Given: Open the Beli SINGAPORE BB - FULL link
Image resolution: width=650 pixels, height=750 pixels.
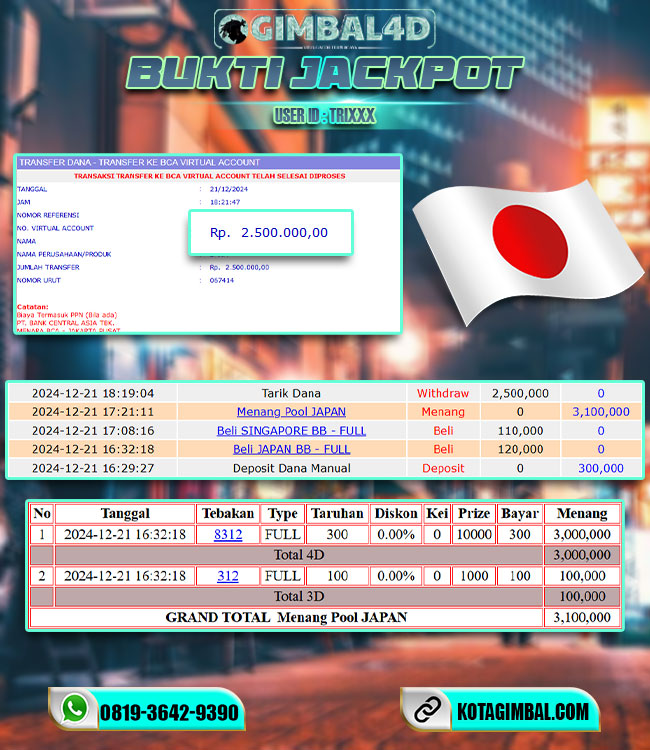Looking at the screenshot, I should tap(291, 430).
